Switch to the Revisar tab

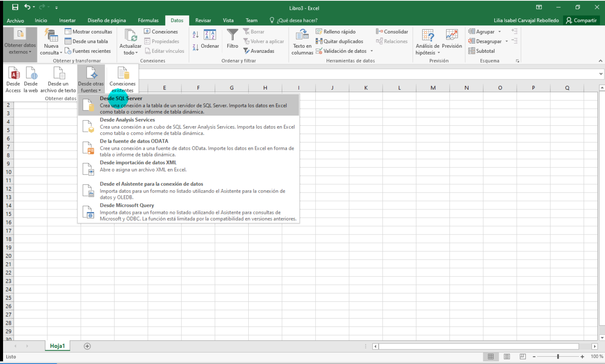click(203, 21)
